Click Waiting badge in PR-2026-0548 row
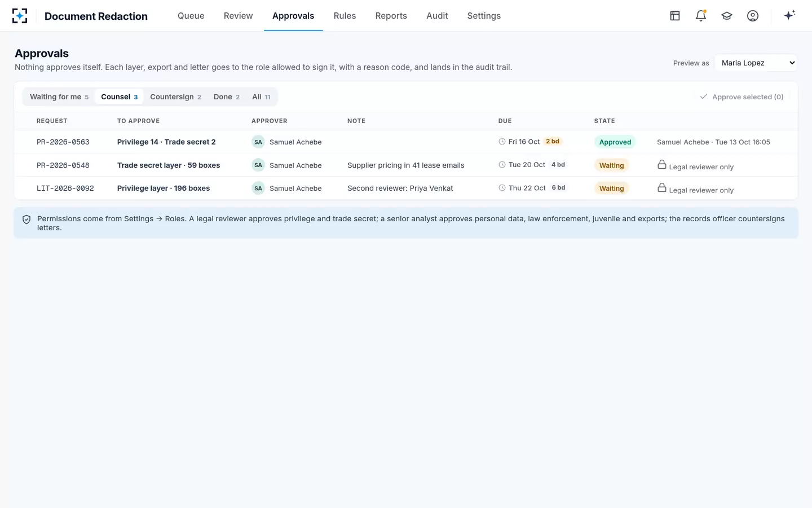The image size is (812, 508). [611, 165]
